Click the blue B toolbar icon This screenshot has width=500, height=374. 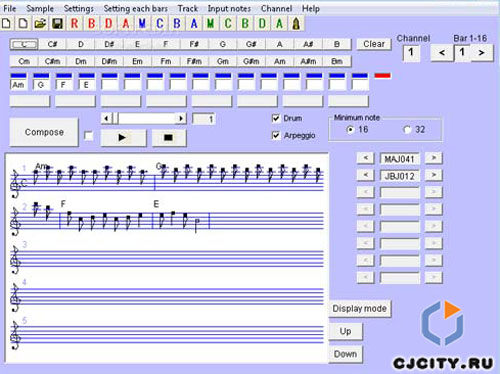point(177,24)
